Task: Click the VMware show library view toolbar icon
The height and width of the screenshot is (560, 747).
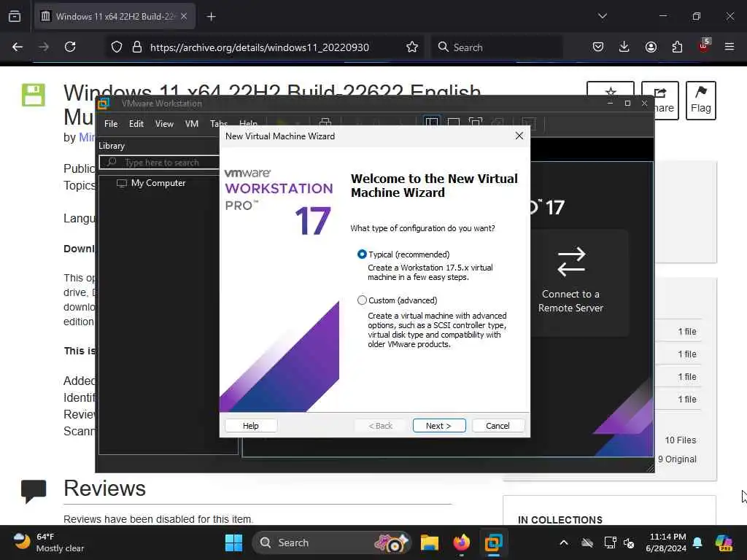Action: point(432,122)
